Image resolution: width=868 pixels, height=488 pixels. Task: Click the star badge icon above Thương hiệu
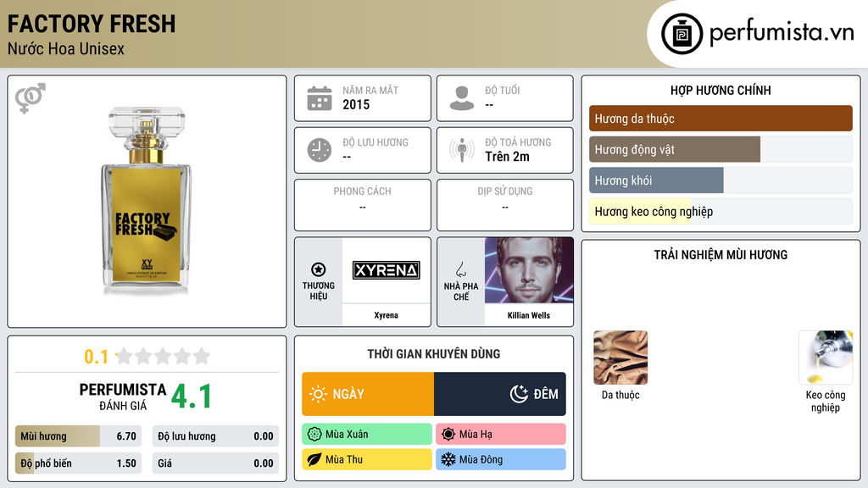tap(319, 269)
